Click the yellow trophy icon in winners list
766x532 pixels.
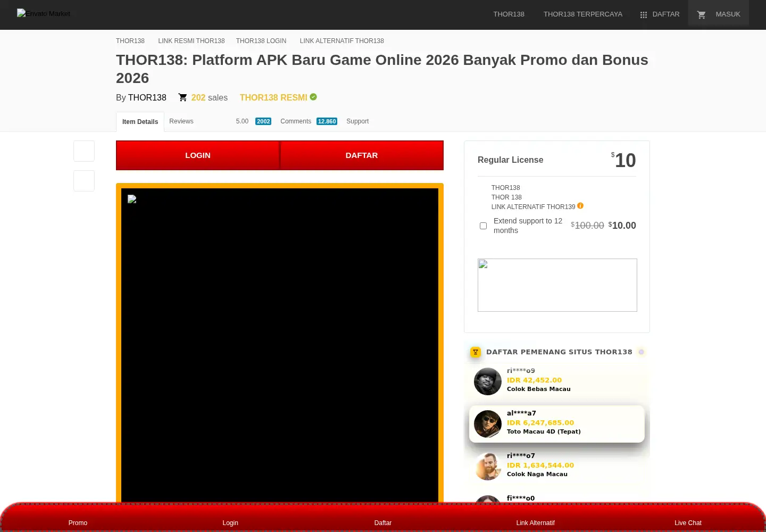pos(476,352)
